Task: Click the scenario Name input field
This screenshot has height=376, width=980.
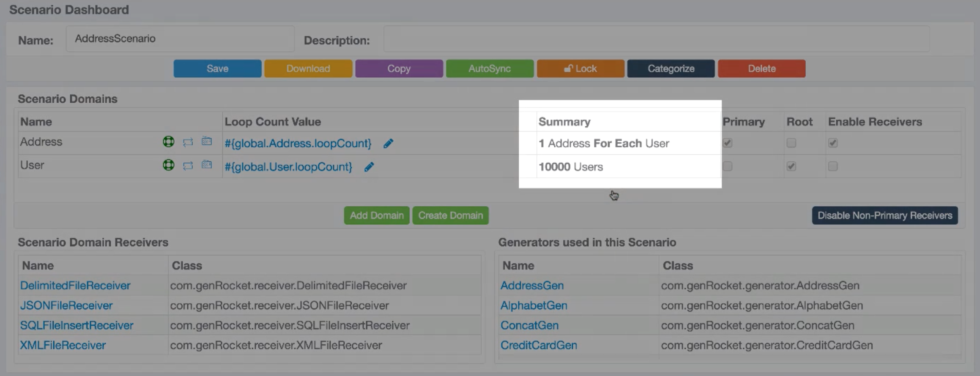Action: (x=180, y=39)
